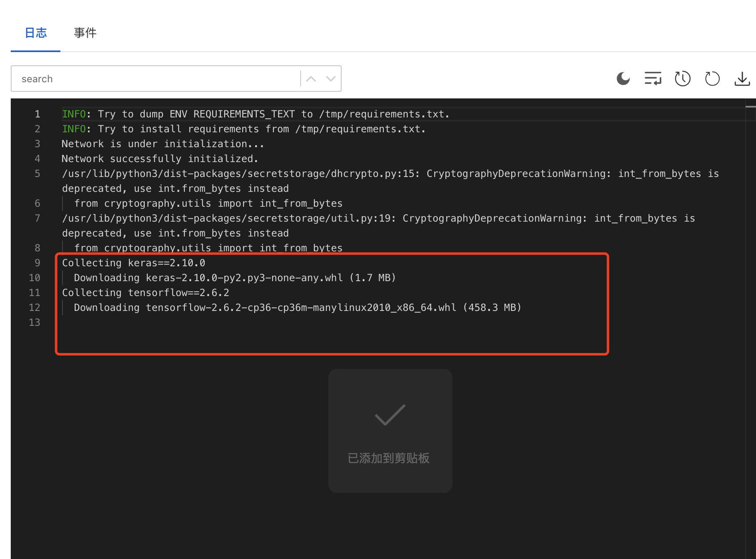The width and height of the screenshot is (756, 559).
Task: Select log line 'Collecting tensorflow==2.6.2'
Action: (146, 293)
